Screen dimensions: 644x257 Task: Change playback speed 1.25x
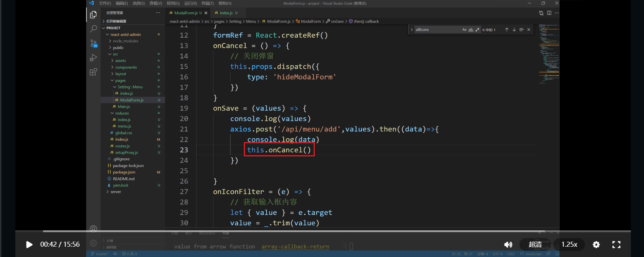569,245
